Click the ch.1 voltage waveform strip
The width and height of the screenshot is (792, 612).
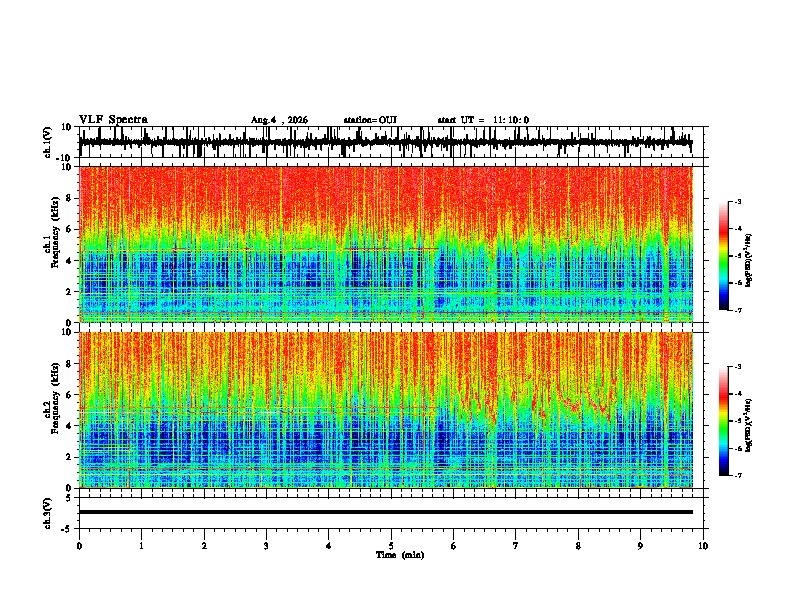(x=386, y=142)
